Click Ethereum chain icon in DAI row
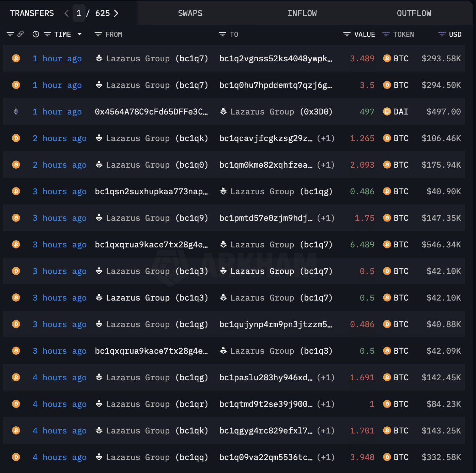 16,111
